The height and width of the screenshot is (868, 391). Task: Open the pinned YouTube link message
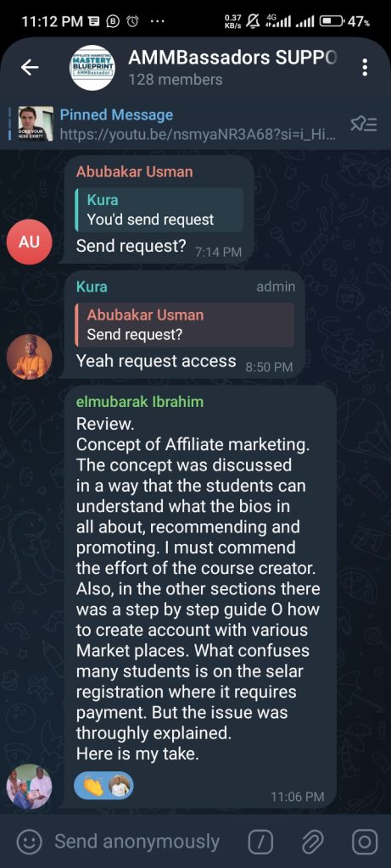click(x=197, y=124)
